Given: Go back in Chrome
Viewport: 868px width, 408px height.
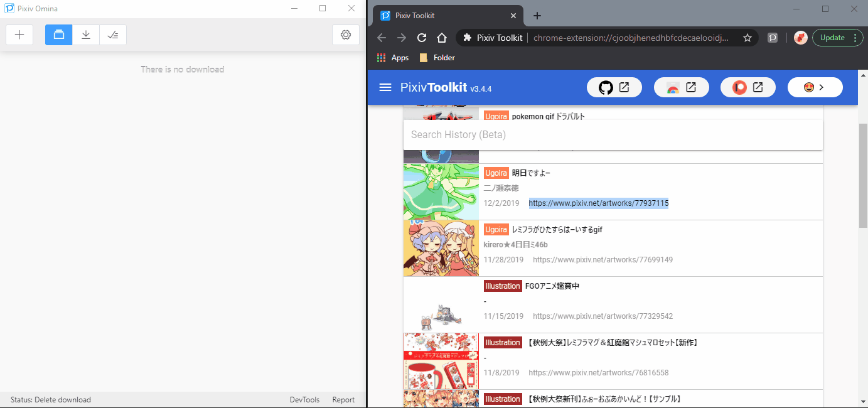Looking at the screenshot, I should pos(382,38).
